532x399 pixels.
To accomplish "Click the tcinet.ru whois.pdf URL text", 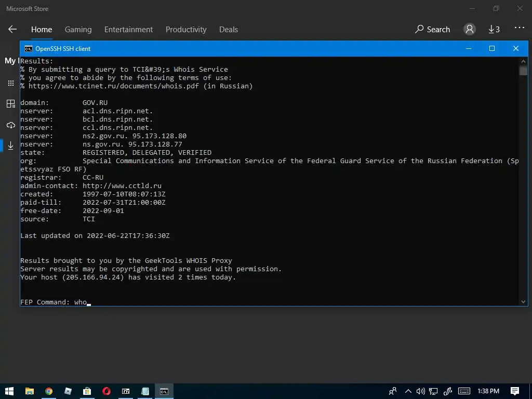I will [114, 86].
